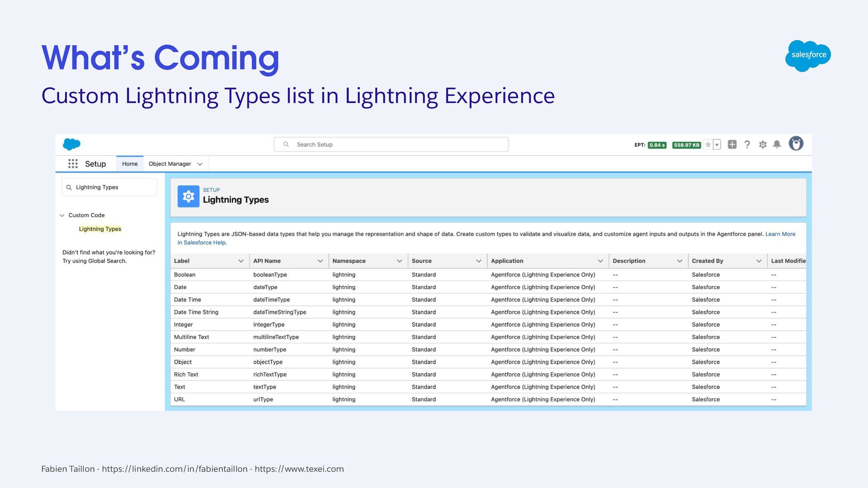Open the Created By column menu chevron

759,261
